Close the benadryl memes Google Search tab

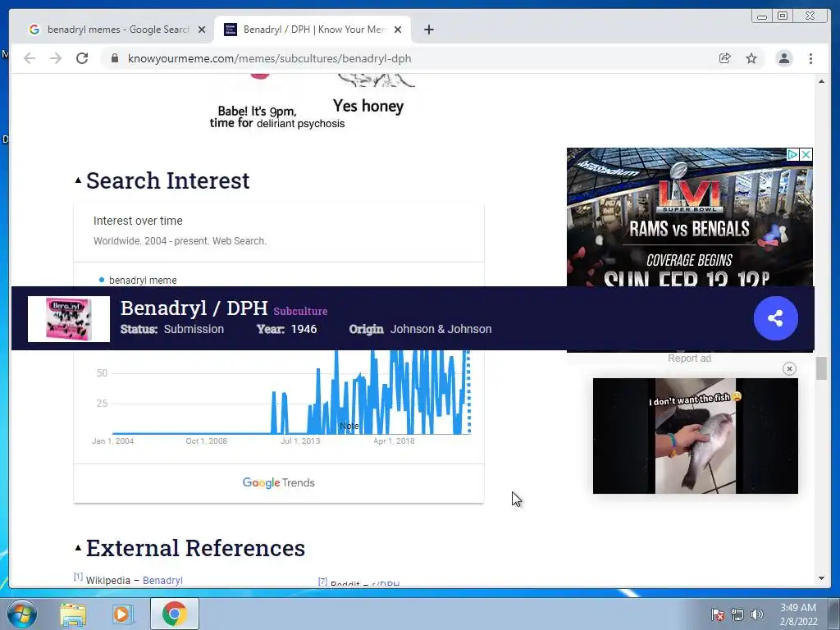202,30
